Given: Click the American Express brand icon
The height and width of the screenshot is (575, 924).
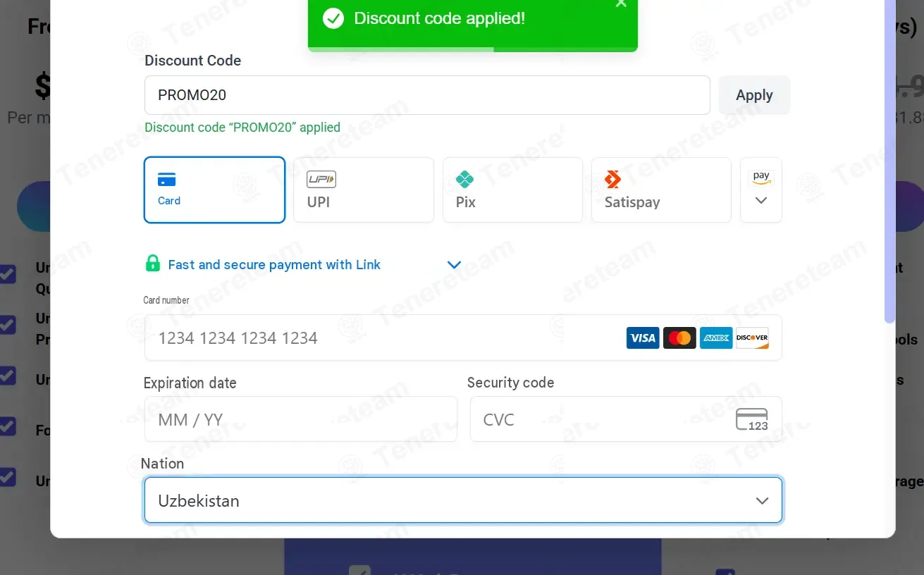Looking at the screenshot, I should pyautogui.click(x=716, y=338).
